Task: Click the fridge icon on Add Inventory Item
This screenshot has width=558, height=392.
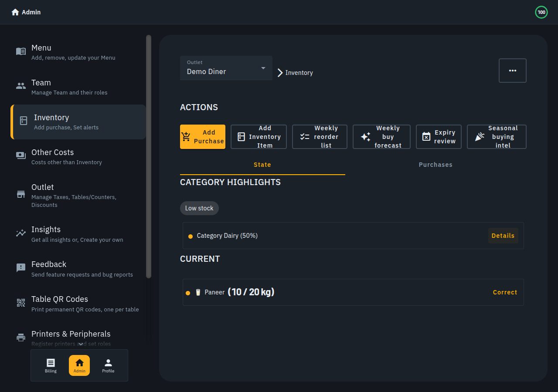Action: (x=241, y=137)
